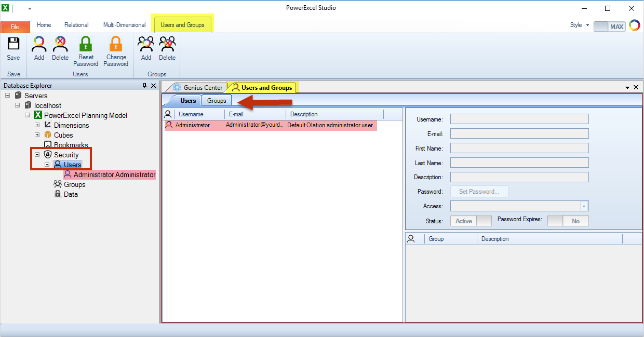Click the Last Name input field
Viewport: 644px width, 337px height.
pyautogui.click(x=519, y=163)
